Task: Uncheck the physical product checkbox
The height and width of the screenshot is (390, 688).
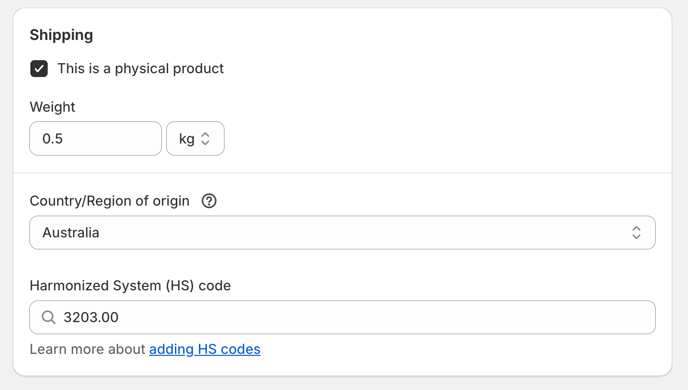Action: (39, 69)
